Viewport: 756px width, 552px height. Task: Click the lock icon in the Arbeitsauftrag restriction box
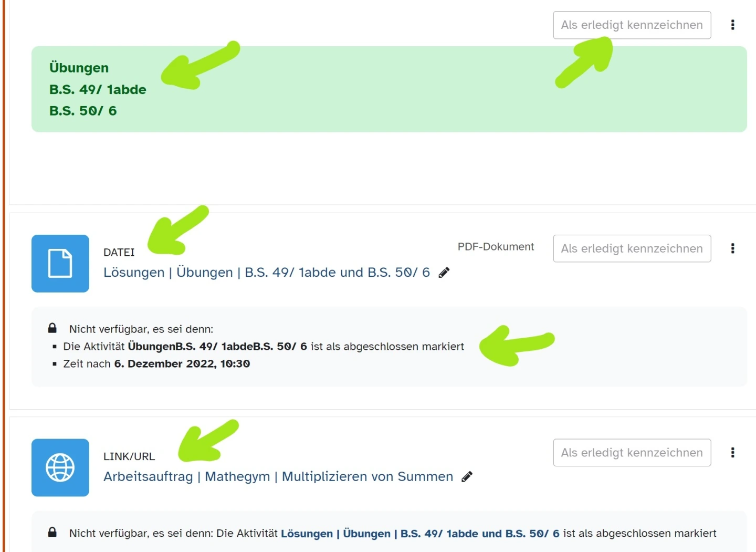52,533
